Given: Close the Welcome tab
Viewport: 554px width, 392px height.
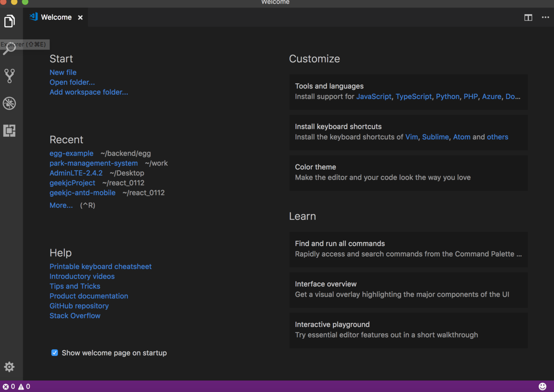Looking at the screenshot, I should 80,17.
